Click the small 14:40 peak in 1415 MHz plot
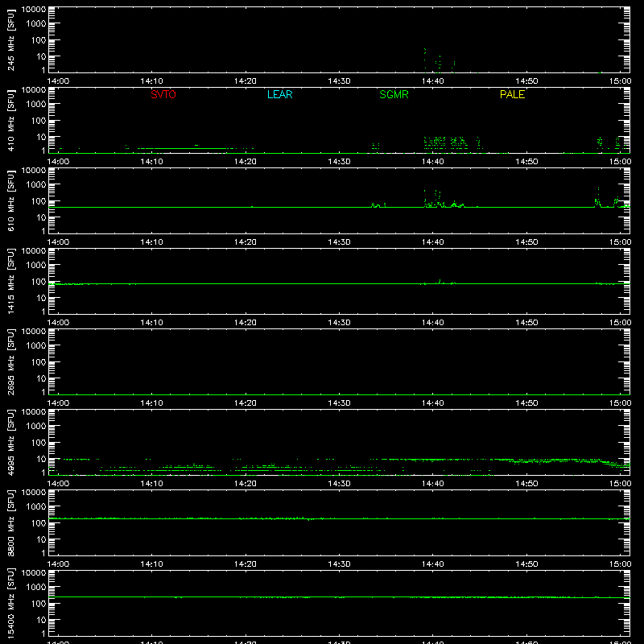Screen dimensions: 644x644 click(x=440, y=282)
